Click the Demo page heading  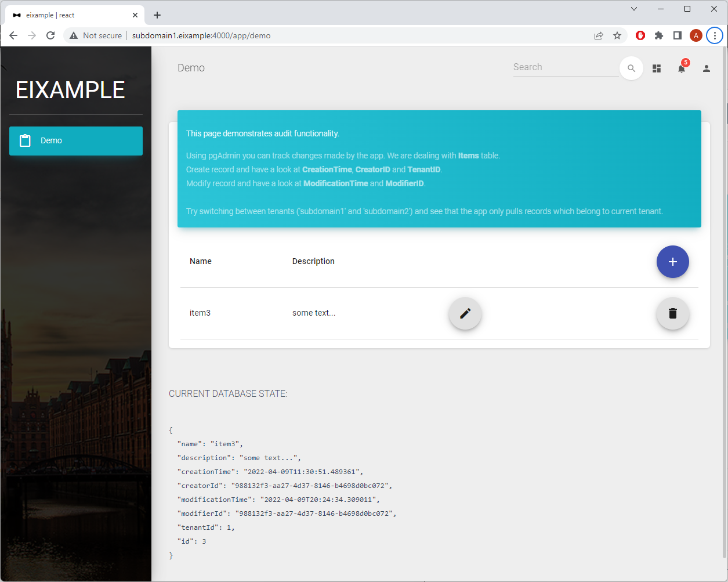191,68
